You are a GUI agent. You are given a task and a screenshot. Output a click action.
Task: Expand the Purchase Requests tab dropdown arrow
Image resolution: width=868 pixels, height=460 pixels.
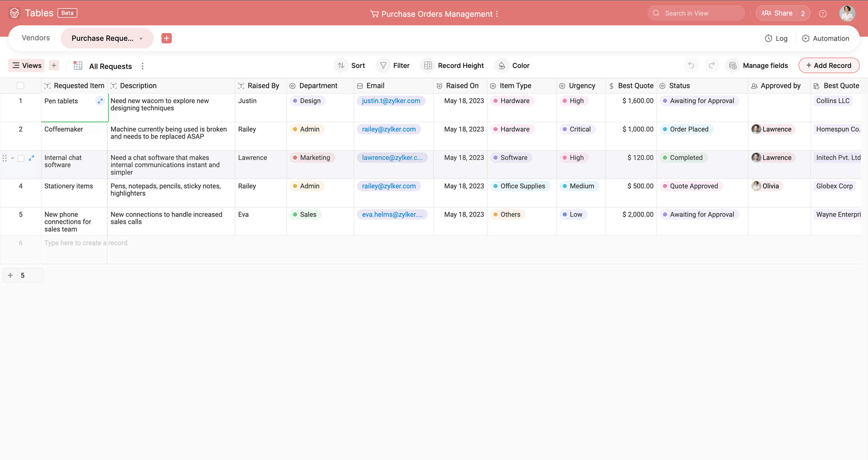tap(141, 39)
